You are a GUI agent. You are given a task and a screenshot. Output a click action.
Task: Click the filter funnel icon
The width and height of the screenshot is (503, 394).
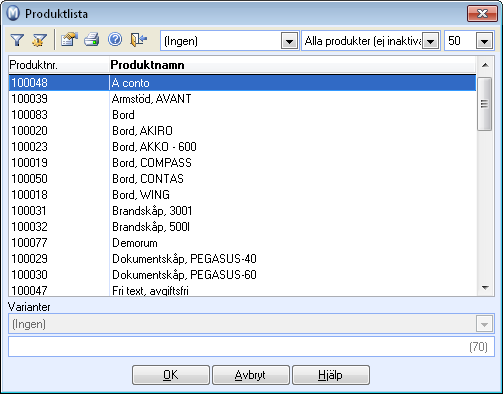tap(17, 40)
